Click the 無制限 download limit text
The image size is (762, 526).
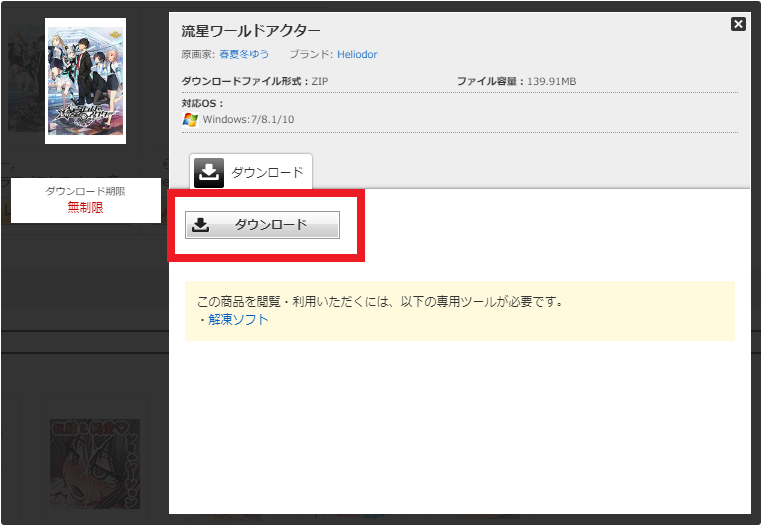(85, 208)
